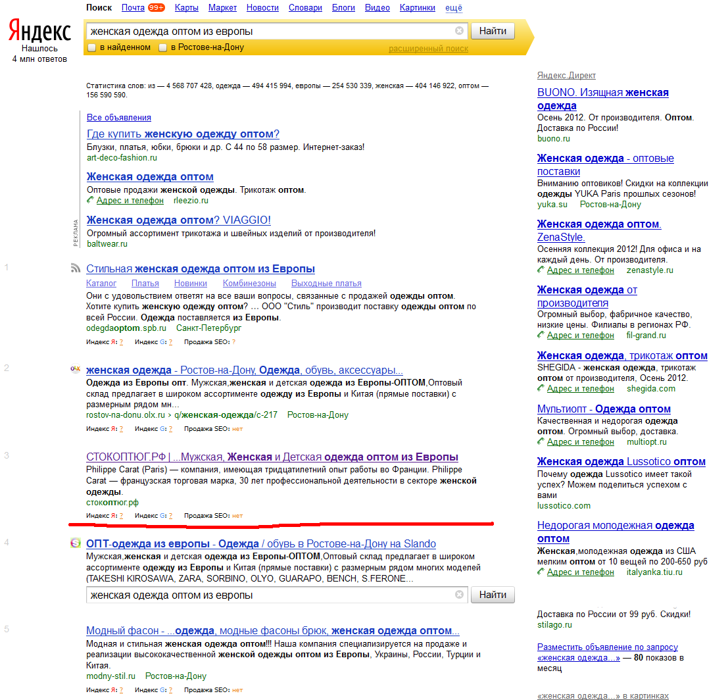
Task: Open ad 'Где купить женскую одежду оптом?'
Action: (x=183, y=134)
